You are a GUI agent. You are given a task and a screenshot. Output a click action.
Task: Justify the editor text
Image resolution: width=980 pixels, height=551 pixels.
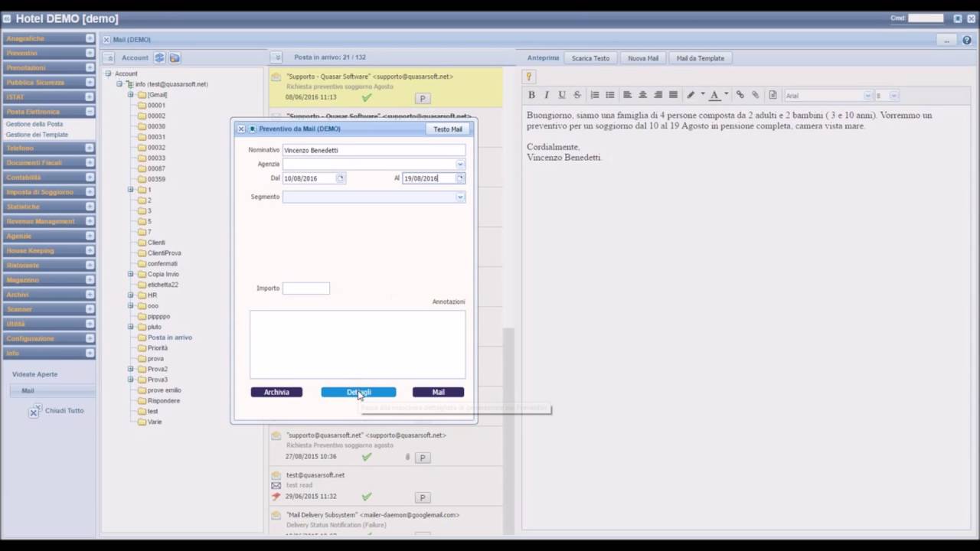pyautogui.click(x=673, y=95)
